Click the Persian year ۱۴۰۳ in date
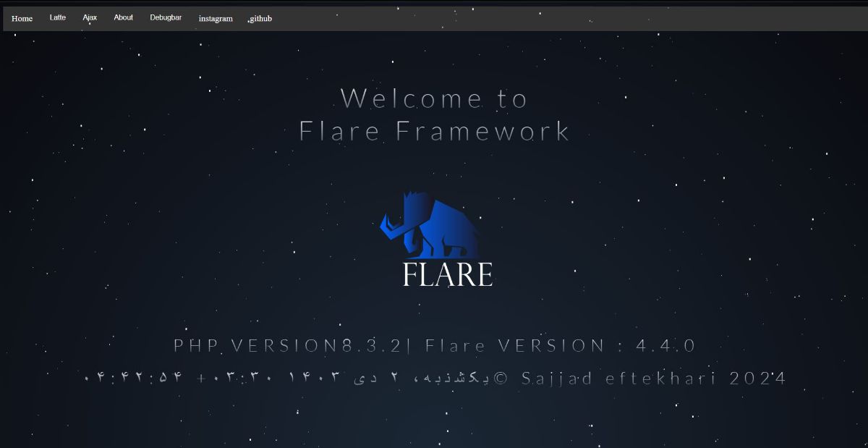Screen dimensions: 868x448 pyautogui.click(x=313, y=379)
